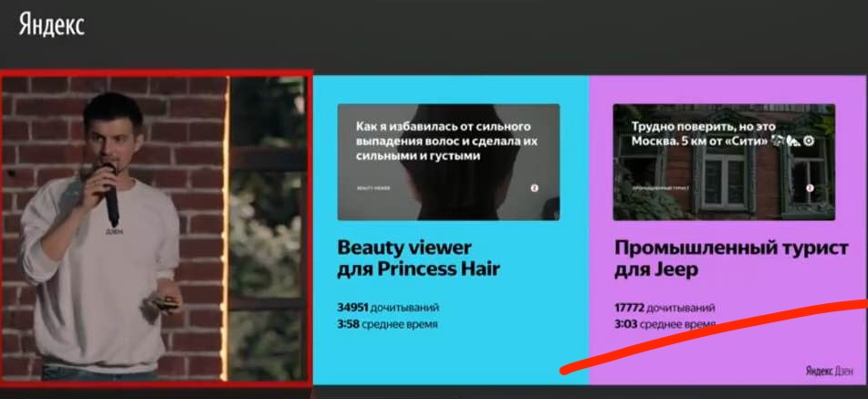The height and width of the screenshot is (399, 868).
Task: Click the 'Как я избавилась от сильного' article headline
Action: [446, 142]
